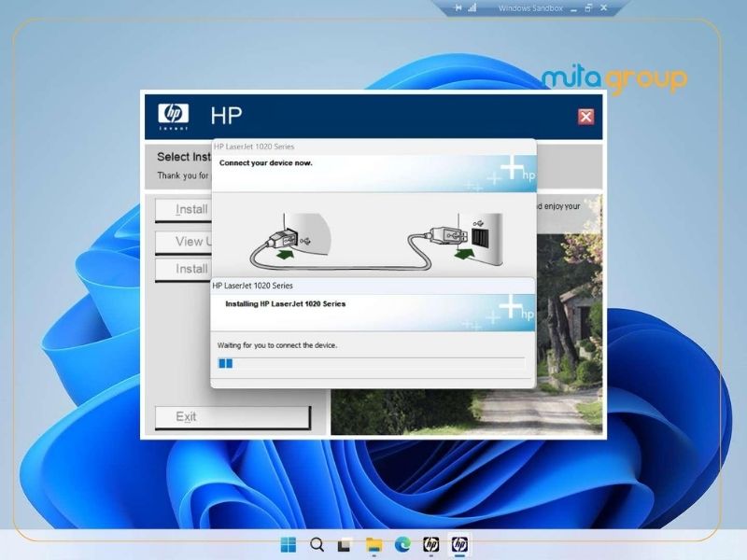
Task: Click the "Windows Sandbox" title text
Action: 530,8
